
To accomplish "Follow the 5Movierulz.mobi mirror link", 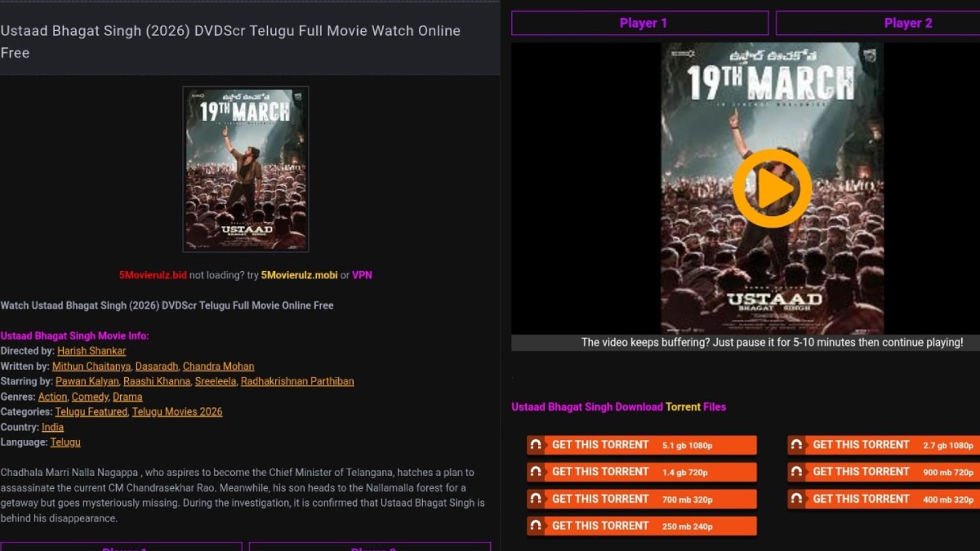I will [x=299, y=275].
